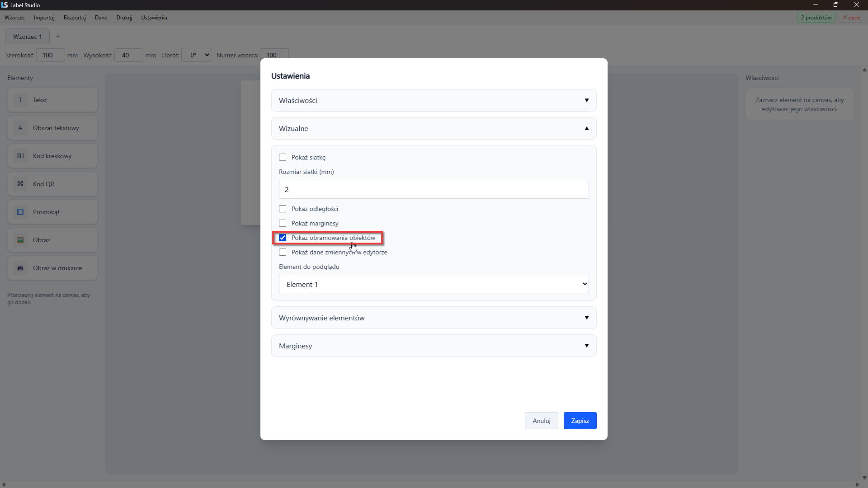Check the Pokaż marginesy option
868x488 pixels.
click(x=283, y=223)
